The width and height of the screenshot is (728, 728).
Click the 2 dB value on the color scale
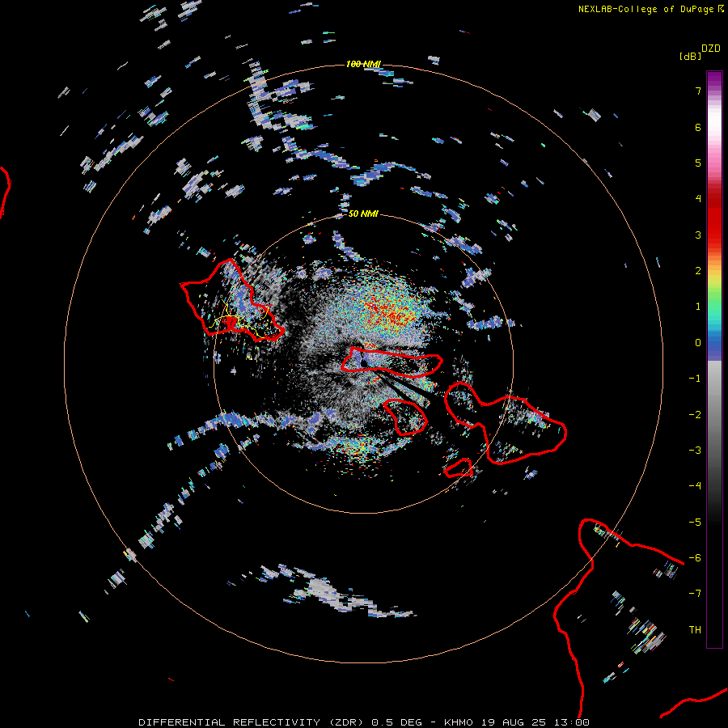(x=698, y=271)
